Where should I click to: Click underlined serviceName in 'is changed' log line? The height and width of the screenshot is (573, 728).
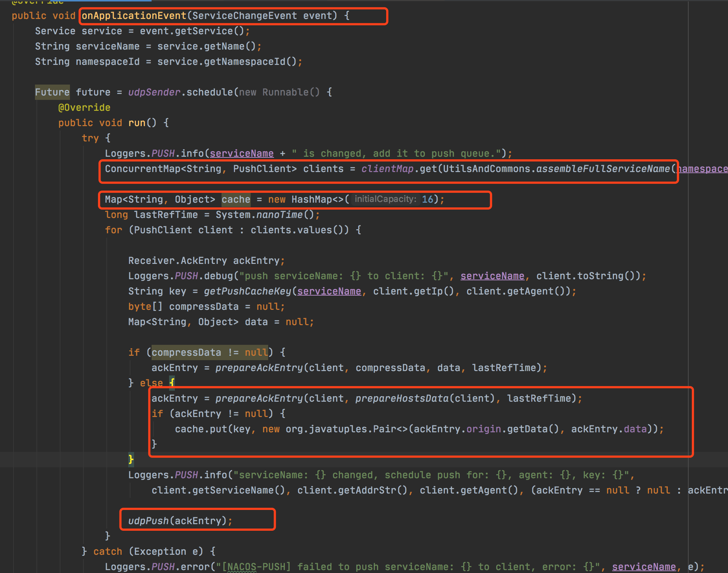[x=242, y=153]
